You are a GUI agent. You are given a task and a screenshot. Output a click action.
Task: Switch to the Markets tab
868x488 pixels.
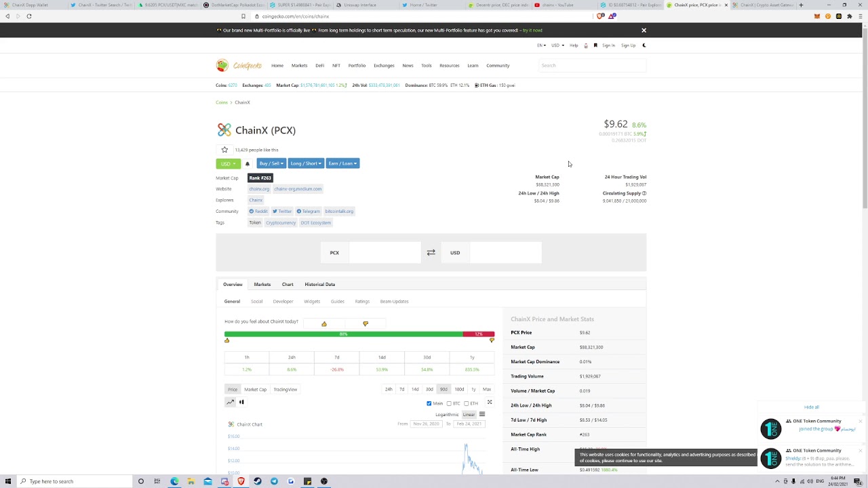[262, 285]
